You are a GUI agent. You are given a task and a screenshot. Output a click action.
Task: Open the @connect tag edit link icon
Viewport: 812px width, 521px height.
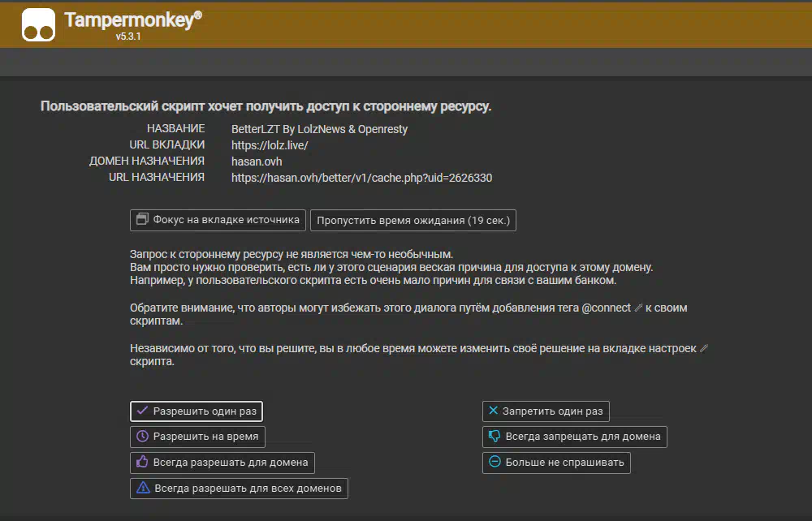638,308
